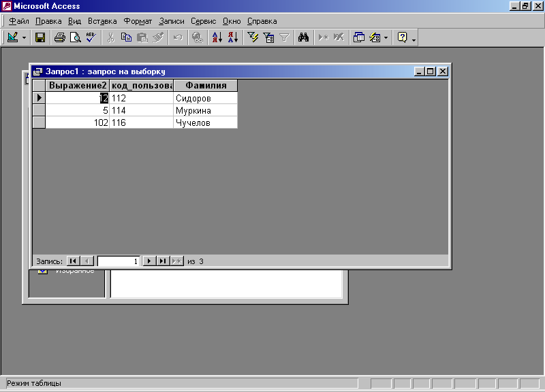Click the cell containing 112
This screenshot has height=392, width=545.
(x=142, y=98)
